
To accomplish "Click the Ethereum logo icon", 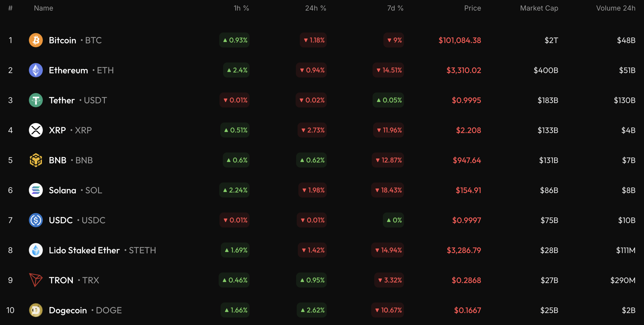I will (x=36, y=70).
